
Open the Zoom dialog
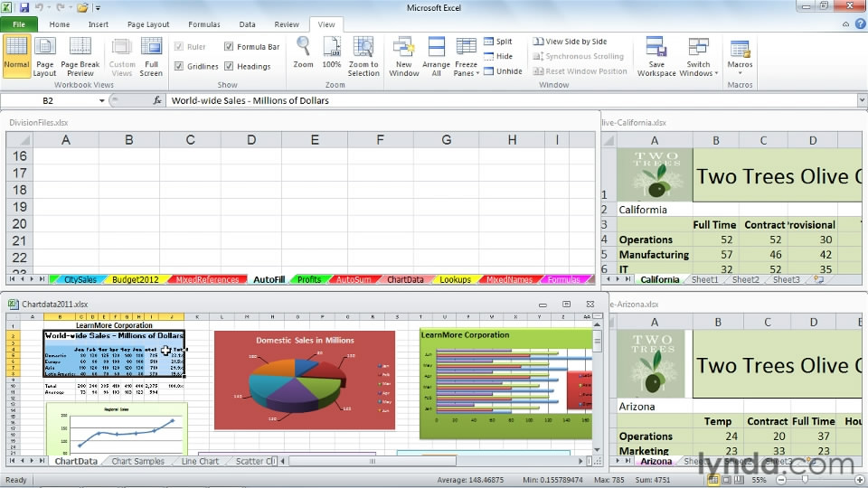pos(304,53)
